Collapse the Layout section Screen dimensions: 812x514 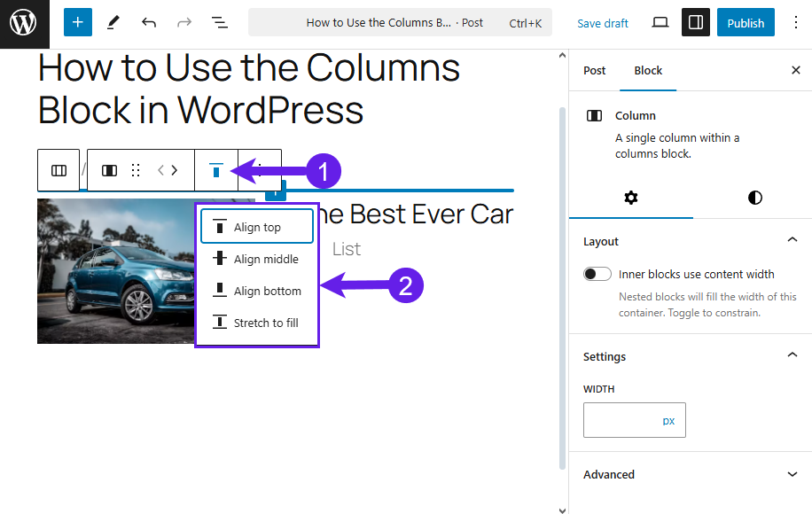[792, 241]
